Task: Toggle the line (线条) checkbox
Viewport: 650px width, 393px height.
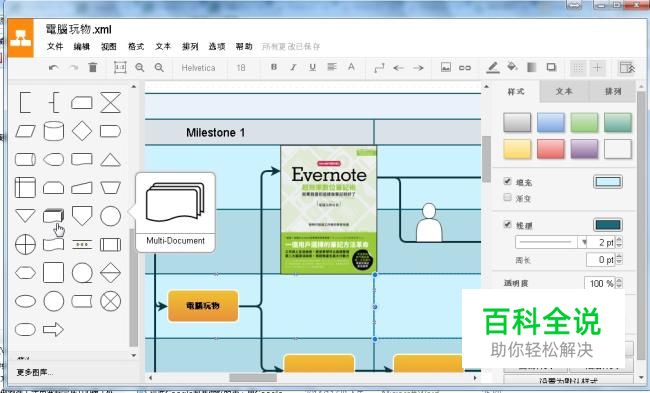Action: click(507, 224)
